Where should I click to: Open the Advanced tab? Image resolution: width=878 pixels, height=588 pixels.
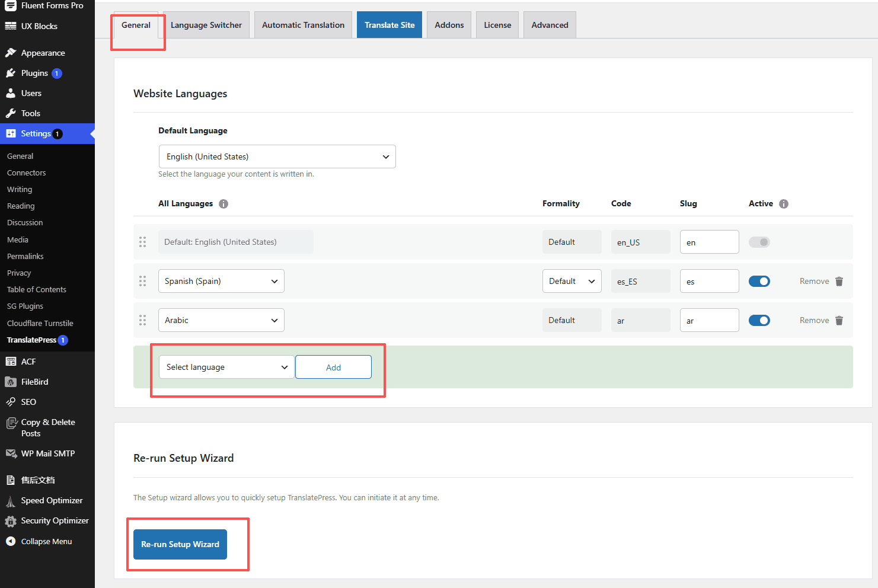point(550,25)
